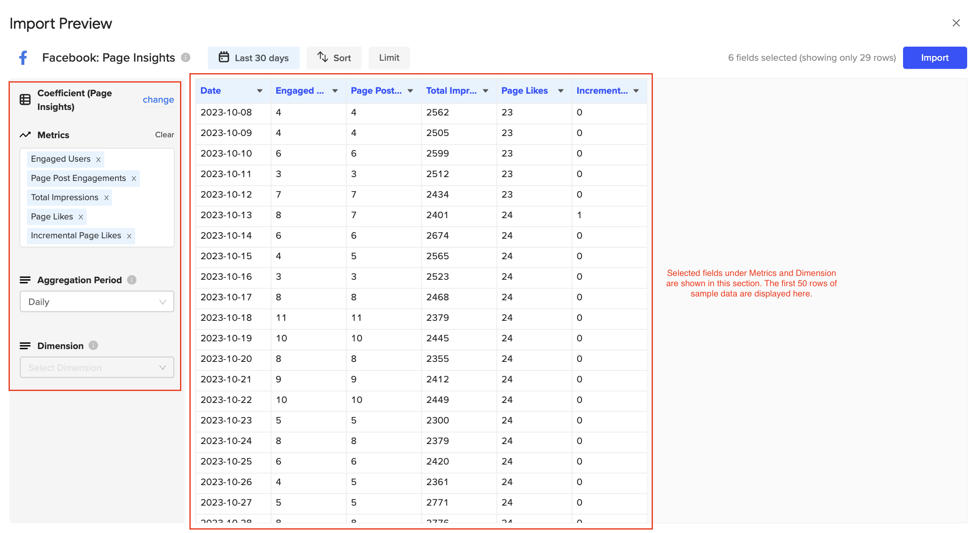
Task: Open the Page Likes column dropdown arrow
Action: 561,91
